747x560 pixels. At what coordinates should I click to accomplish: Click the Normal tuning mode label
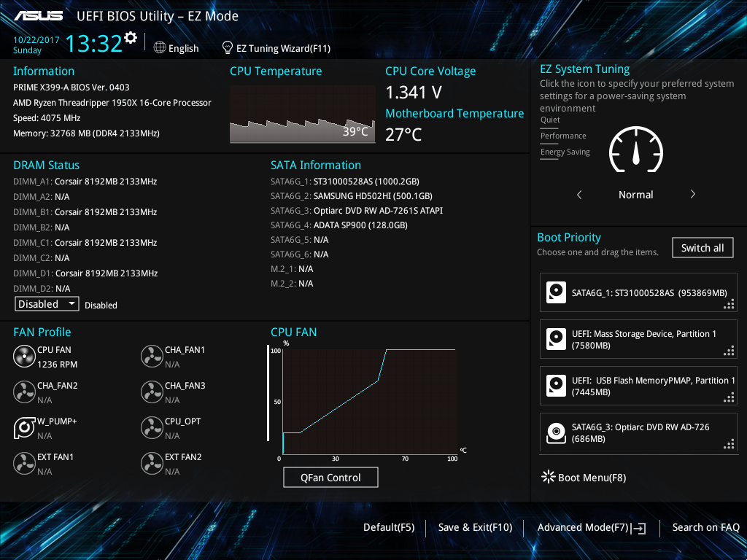point(635,195)
